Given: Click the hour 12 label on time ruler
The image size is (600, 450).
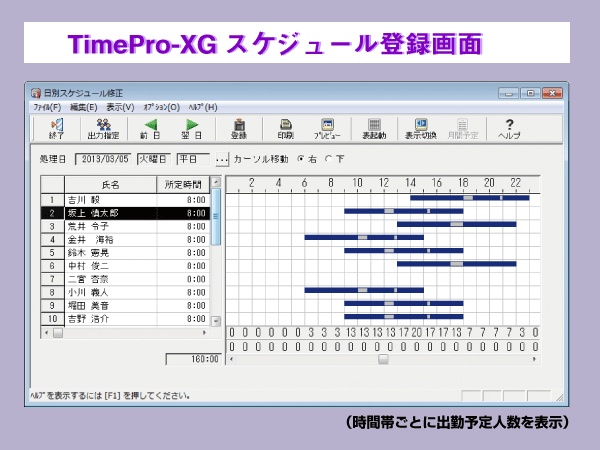Looking at the screenshot, I should click(x=384, y=183).
